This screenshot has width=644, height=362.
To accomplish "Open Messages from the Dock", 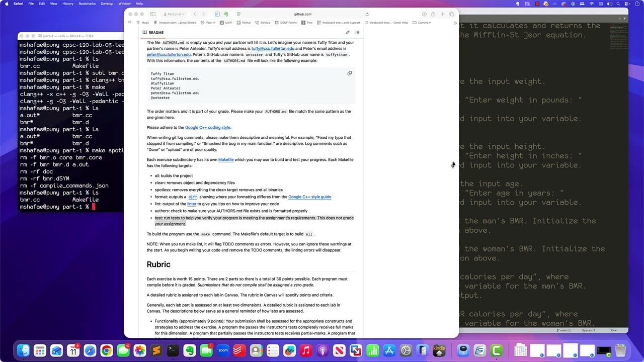I will [123, 350].
